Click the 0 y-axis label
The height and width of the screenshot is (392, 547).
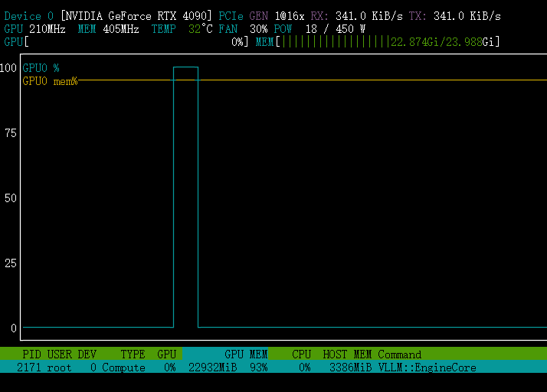pos(14,328)
